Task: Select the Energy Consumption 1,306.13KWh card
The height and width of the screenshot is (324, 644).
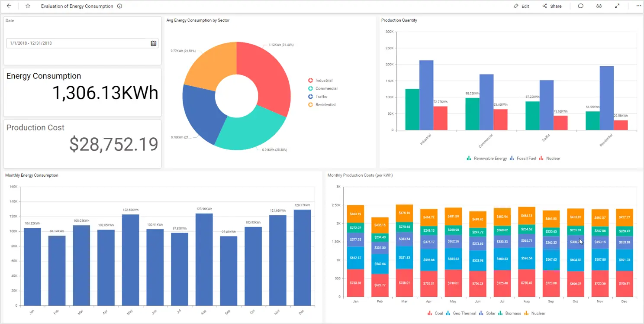Action: coord(82,92)
